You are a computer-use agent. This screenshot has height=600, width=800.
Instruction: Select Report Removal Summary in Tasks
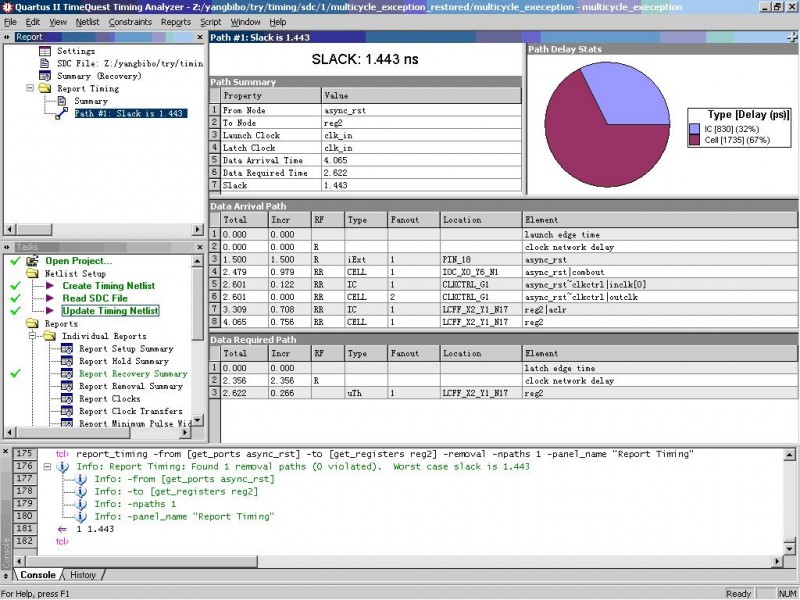131,386
